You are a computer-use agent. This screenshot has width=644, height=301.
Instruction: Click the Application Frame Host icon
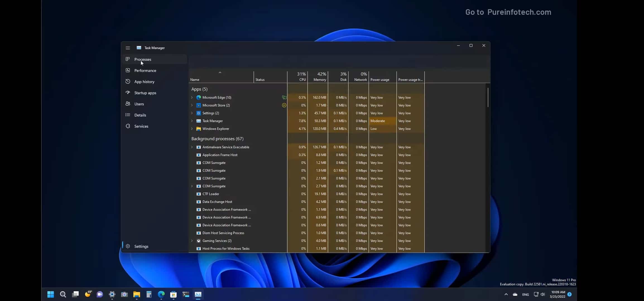point(199,155)
